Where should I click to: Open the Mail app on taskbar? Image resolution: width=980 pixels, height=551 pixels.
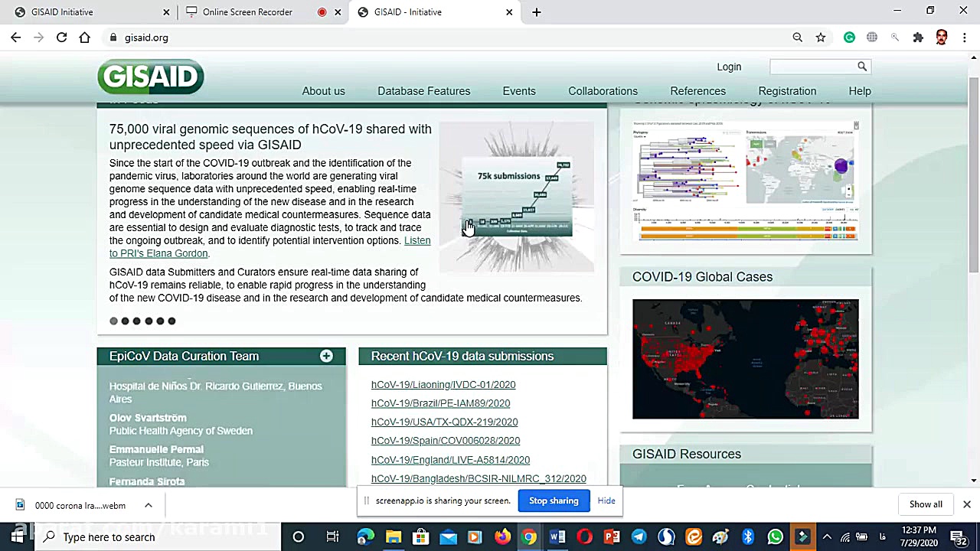pos(448,537)
